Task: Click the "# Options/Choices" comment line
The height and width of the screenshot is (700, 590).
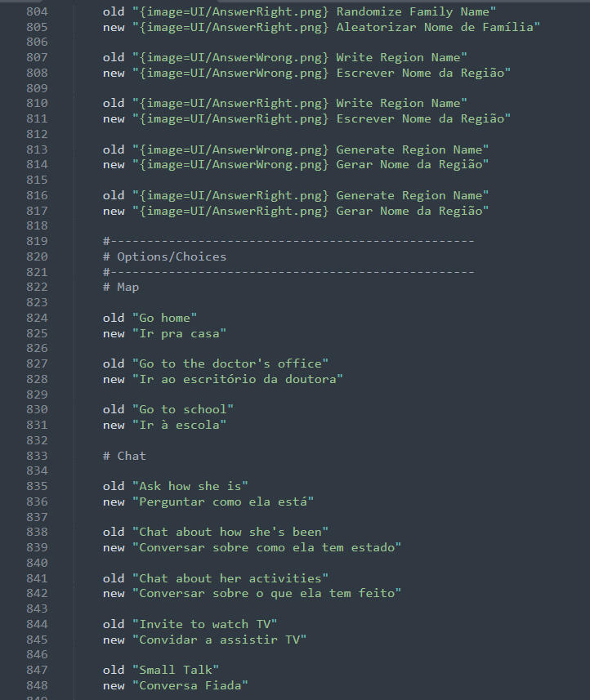Action: click(164, 256)
